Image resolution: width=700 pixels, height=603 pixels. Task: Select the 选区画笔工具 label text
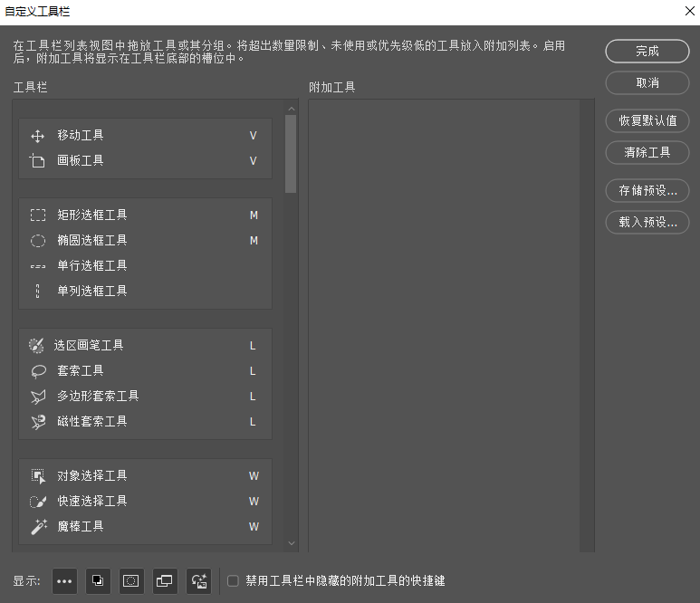point(89,346)
